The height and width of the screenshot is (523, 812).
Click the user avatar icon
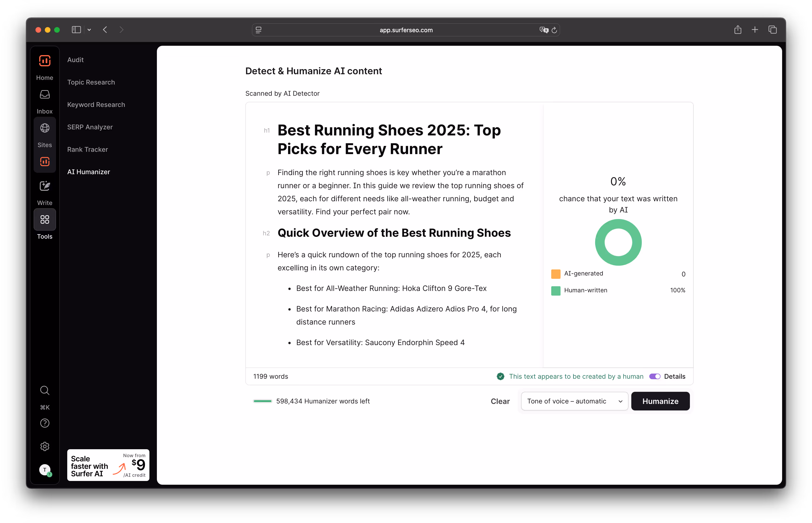(45, 470)
